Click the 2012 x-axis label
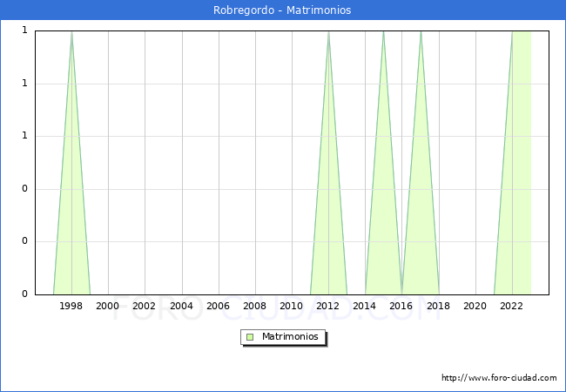566x392 pixels. [328, 306]
